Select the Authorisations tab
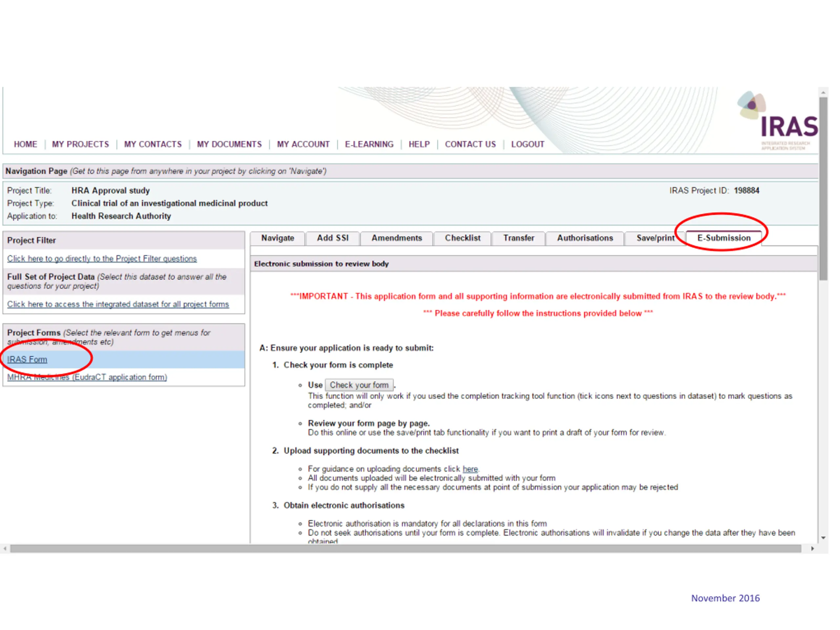Screen dimensions: 840x630 (x=585, y=238)
